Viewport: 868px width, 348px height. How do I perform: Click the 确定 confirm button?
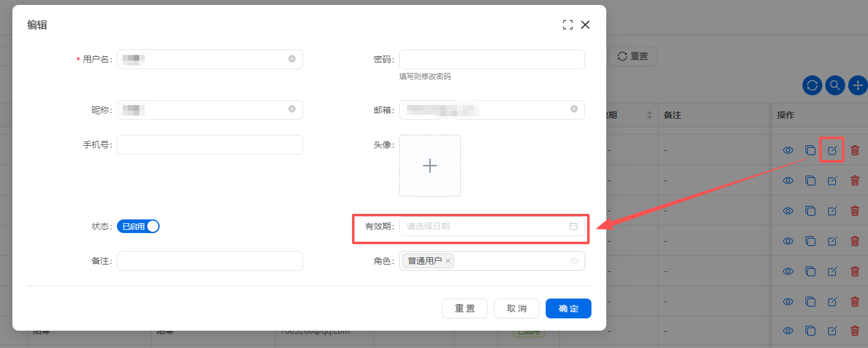tap(568, 308)
